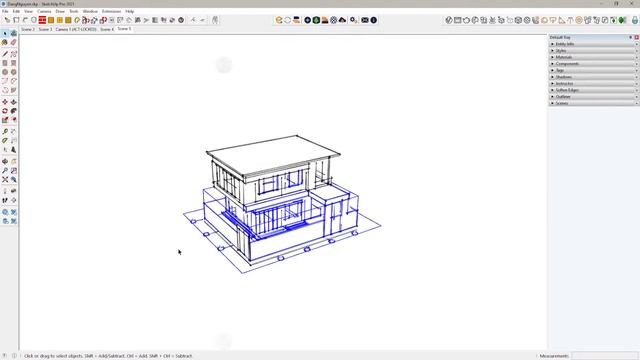Expand the Materials panel

point(593,57)
